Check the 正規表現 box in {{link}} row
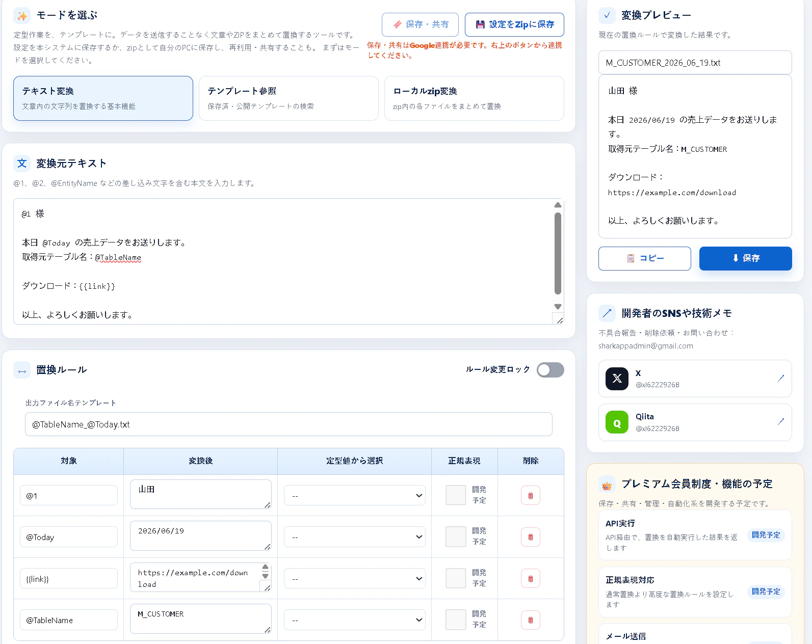Viewport: 812px width, 644px height. coord(456,578)
